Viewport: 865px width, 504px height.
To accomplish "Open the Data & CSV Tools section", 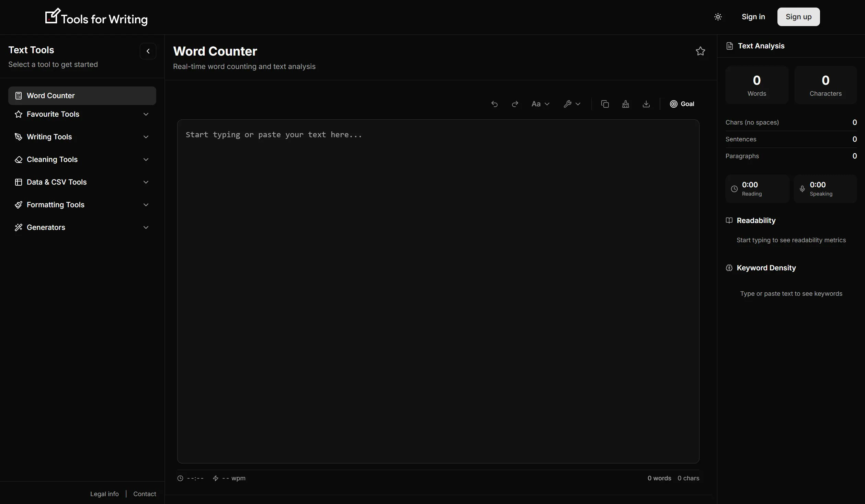I will 82,182.
